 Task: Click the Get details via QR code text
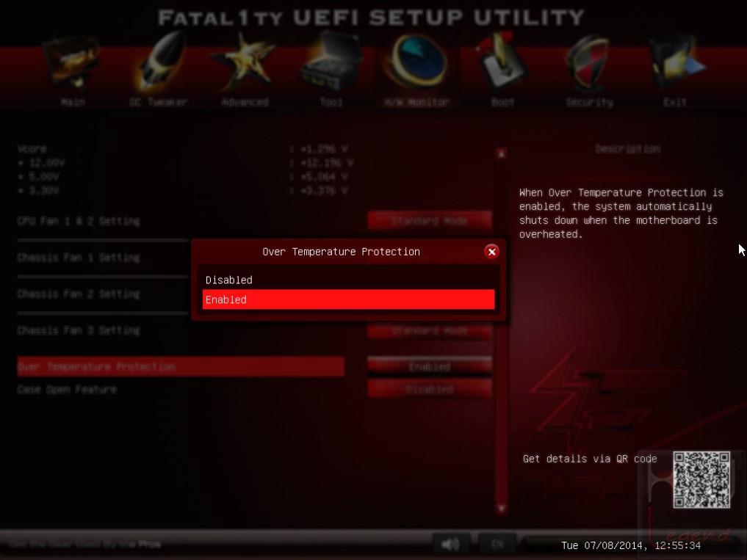[590, 459]
